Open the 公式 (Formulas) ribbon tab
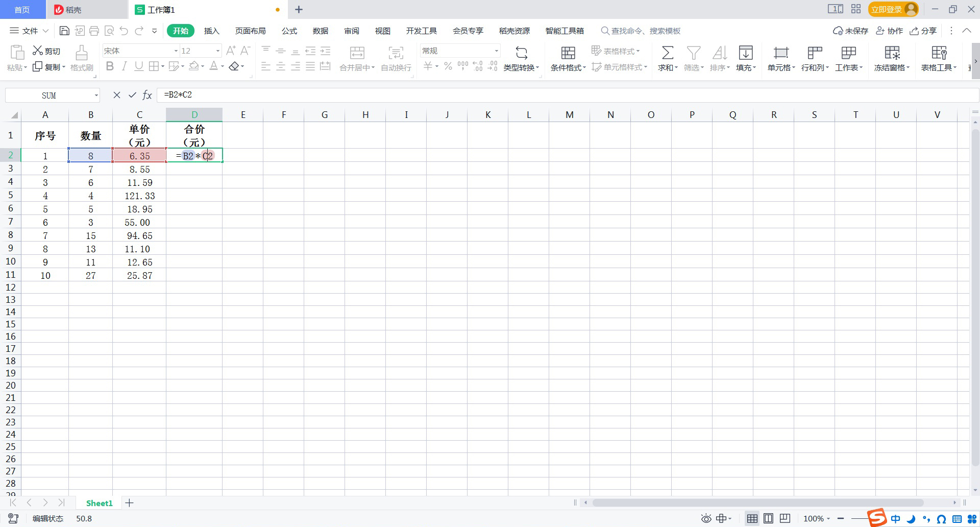The width and height of the screenshot is (980, 527). tap(289, 31)
